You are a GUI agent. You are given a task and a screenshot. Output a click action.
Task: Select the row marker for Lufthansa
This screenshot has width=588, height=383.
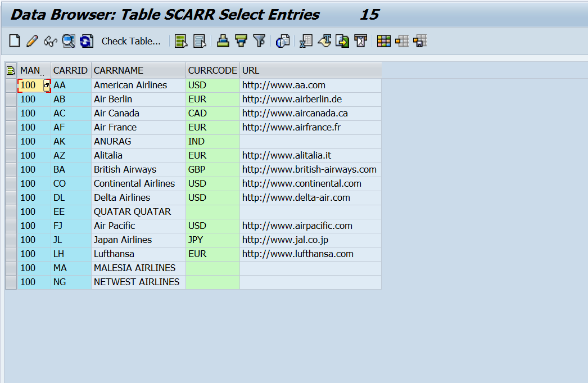click(x=11, y=254)
